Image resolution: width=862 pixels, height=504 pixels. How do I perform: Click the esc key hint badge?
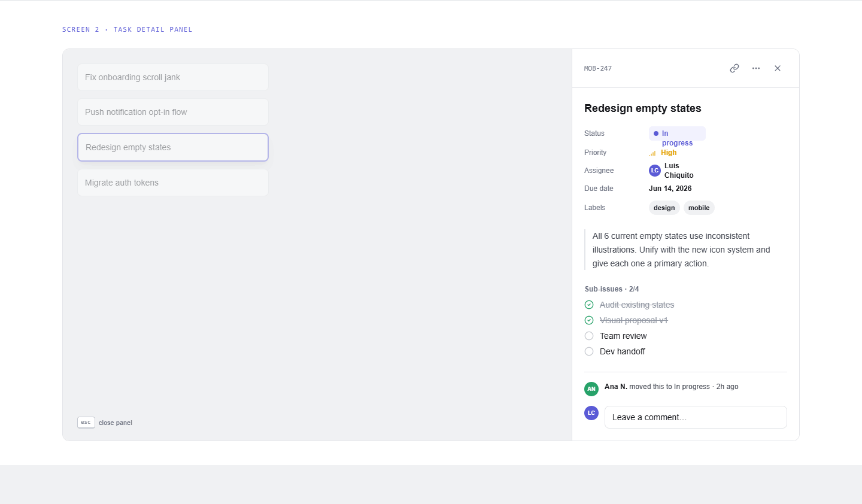pos(86,423)
